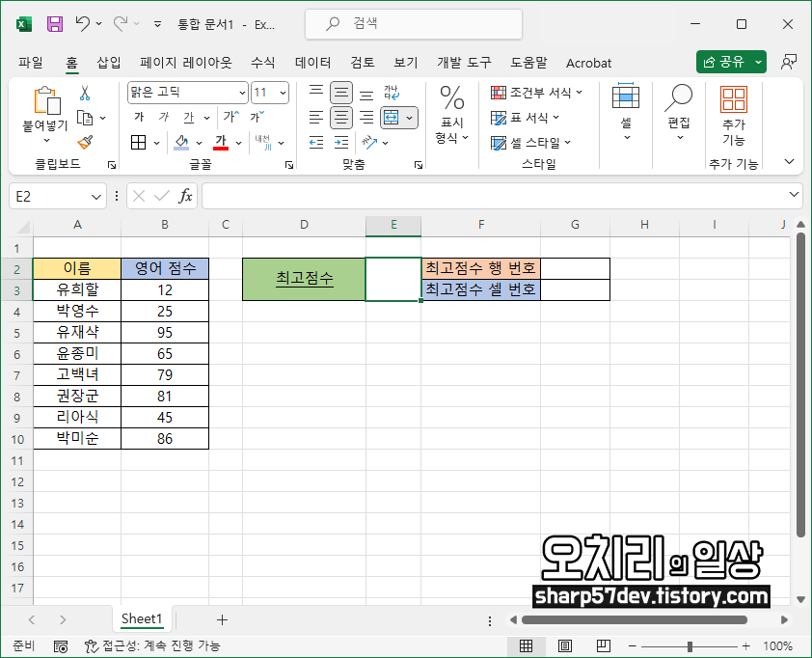
Task: Undo the last action
Action: point(82,23)
